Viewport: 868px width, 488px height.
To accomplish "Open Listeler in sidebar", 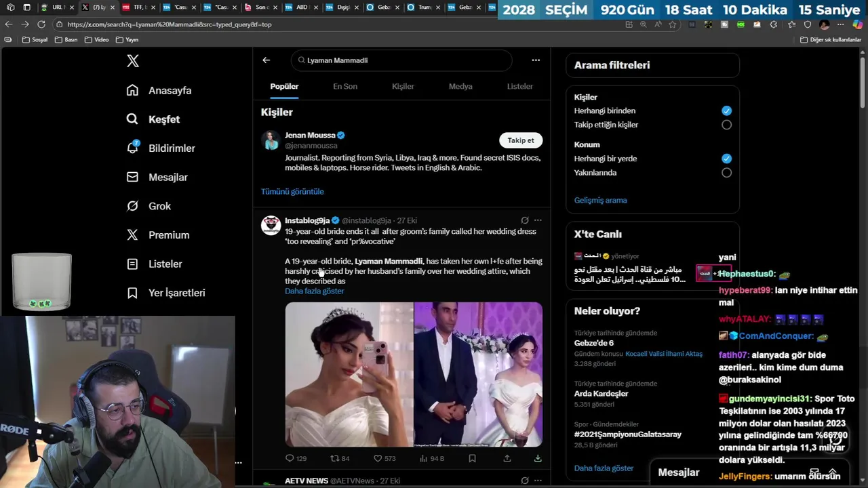I will 155,264.
